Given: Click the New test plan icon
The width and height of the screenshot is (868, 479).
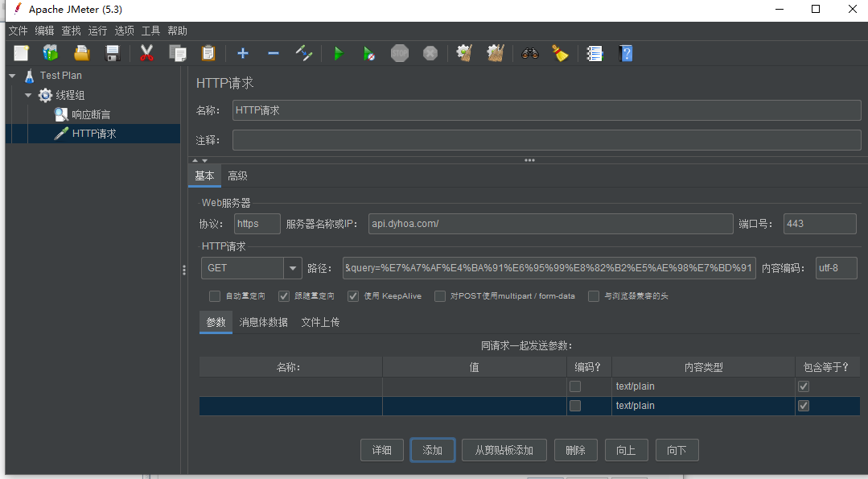Looking at the screenshot, I should point(21,53).
